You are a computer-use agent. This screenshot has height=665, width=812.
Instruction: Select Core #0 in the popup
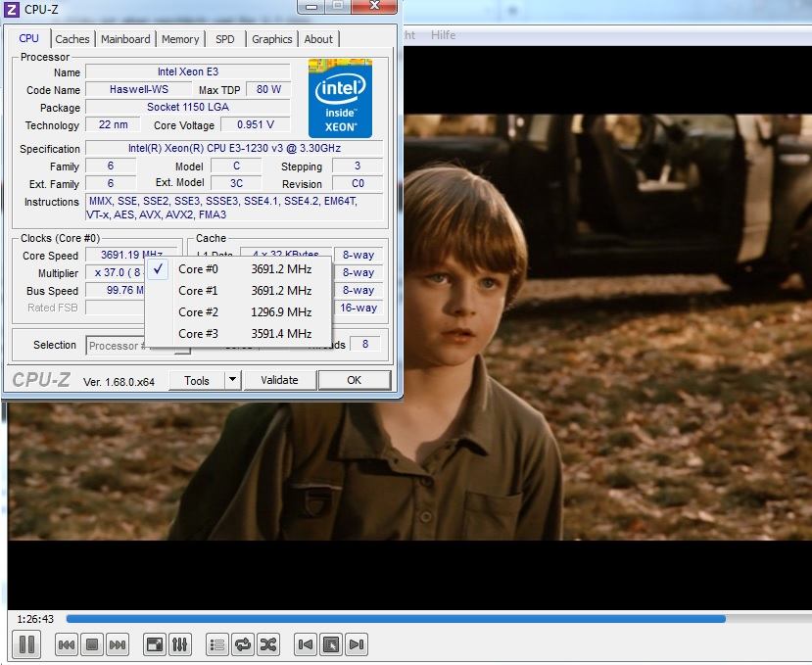pos(238,269)
